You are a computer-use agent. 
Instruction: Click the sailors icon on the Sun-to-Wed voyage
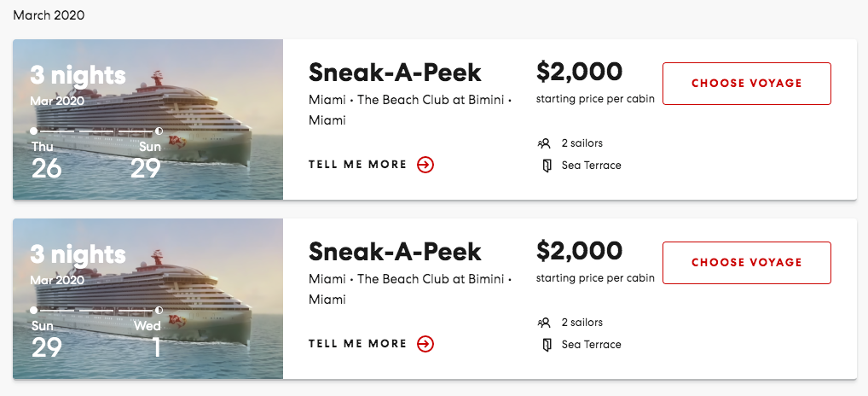tap(544, 323)
